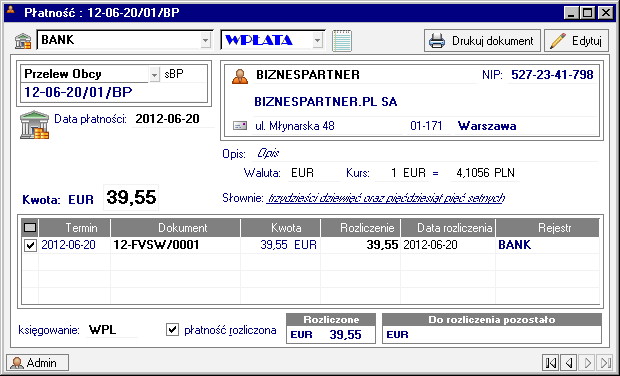Viewport: 620px width, 376px height.
Task: Click the Rozliczenie column header
Action: pyautogui.click(x=360, y=228)
